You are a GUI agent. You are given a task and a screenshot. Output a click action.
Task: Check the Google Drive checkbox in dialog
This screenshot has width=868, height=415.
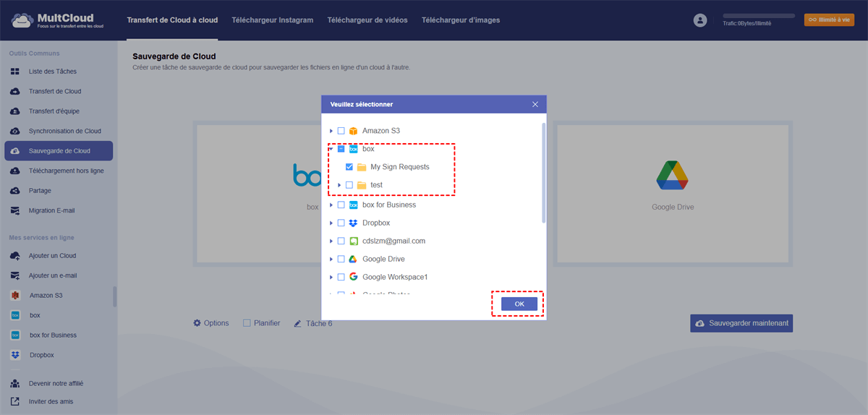pos(341,259)
